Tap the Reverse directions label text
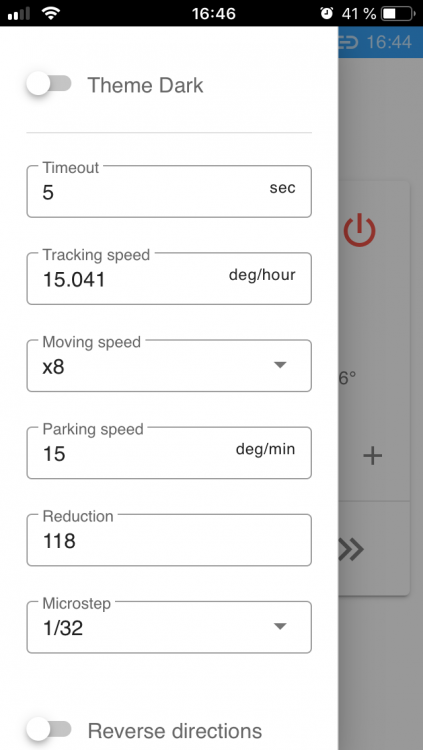The height and width of the screenshot is (750, 423). click(175, 731)
